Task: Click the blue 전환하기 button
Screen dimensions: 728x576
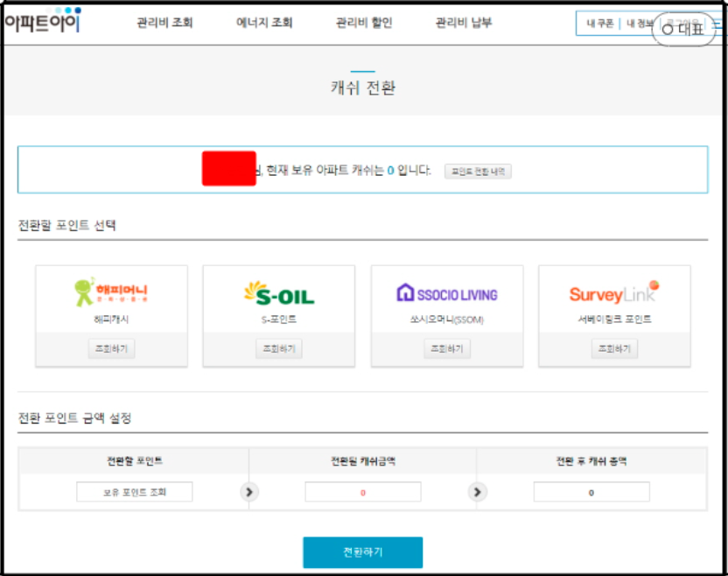Action: 363,552
